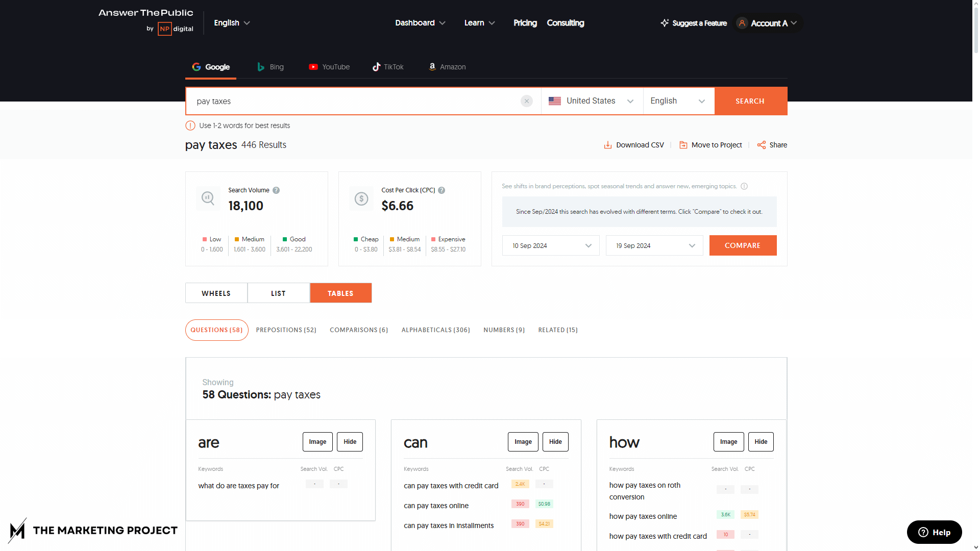
Task: Click the Share icon
Action: coord(762,144)
